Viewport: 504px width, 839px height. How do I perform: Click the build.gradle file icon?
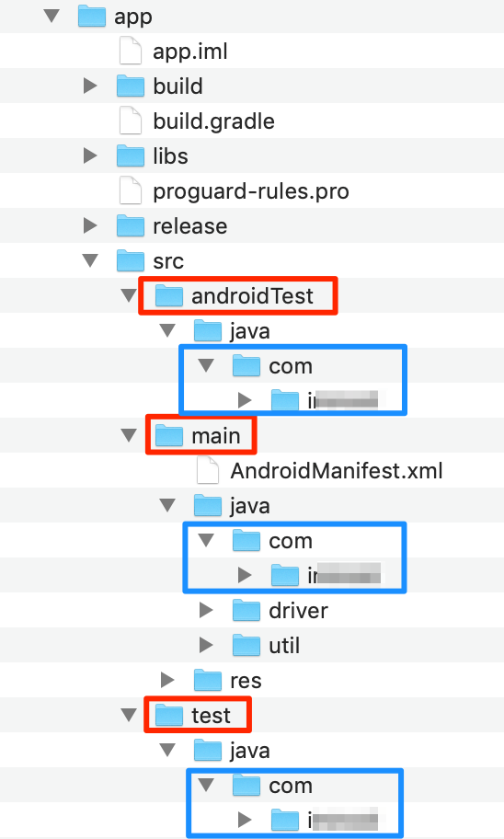point(130,121)
